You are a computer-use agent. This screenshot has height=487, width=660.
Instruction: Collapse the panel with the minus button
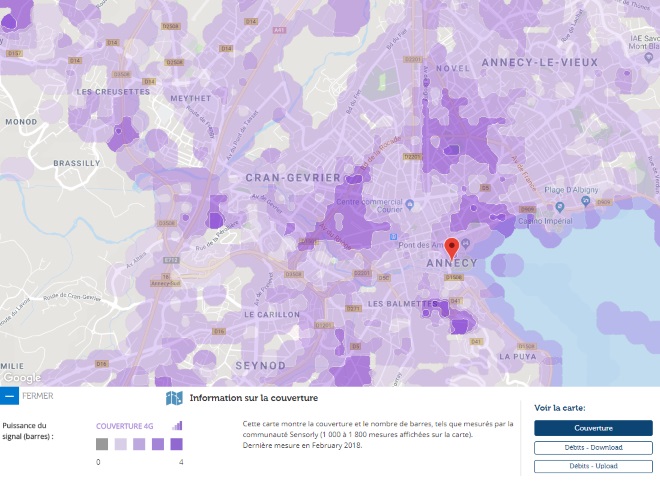9,396
